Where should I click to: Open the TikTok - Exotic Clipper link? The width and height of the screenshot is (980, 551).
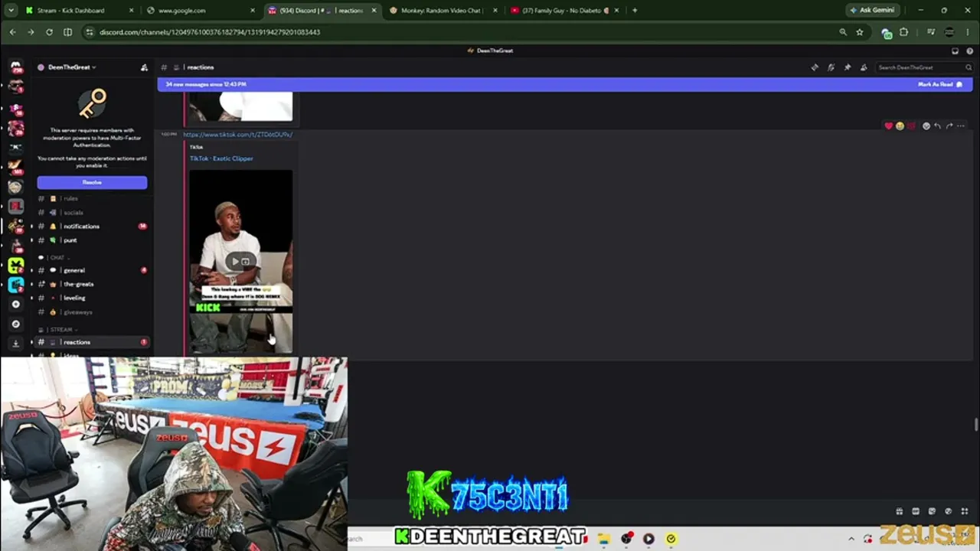point(221,158)
